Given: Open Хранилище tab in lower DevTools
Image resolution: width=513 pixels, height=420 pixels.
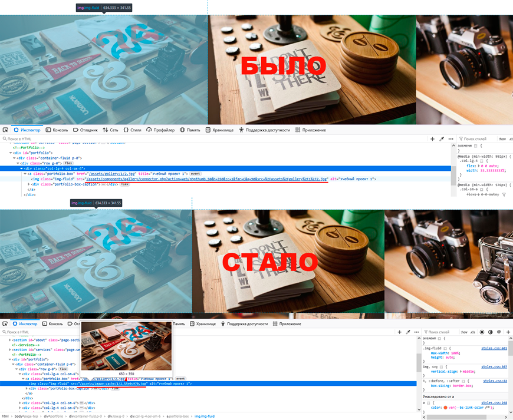Looking at the screenshot, I should tap(202, 323).
